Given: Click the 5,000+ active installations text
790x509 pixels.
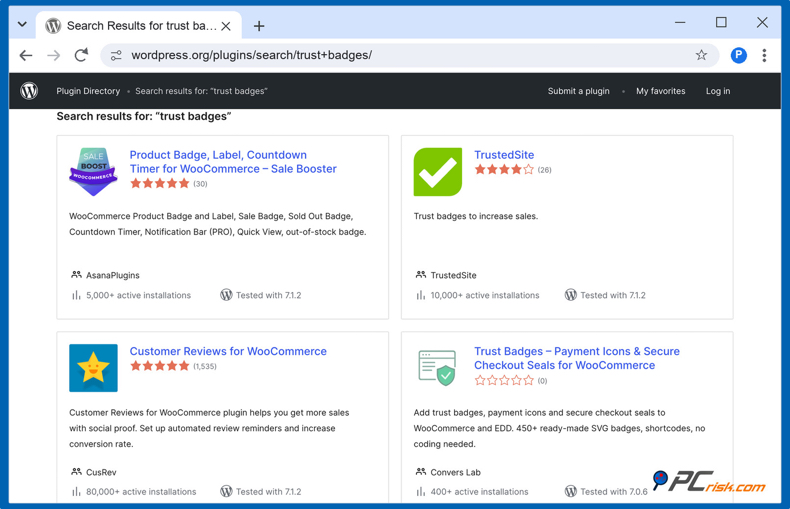Looking at the screenshot, I should click(x=138, y=295).
